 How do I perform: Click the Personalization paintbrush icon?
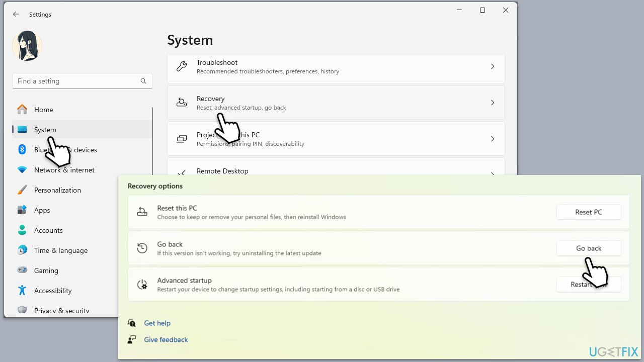coord(22,190)
